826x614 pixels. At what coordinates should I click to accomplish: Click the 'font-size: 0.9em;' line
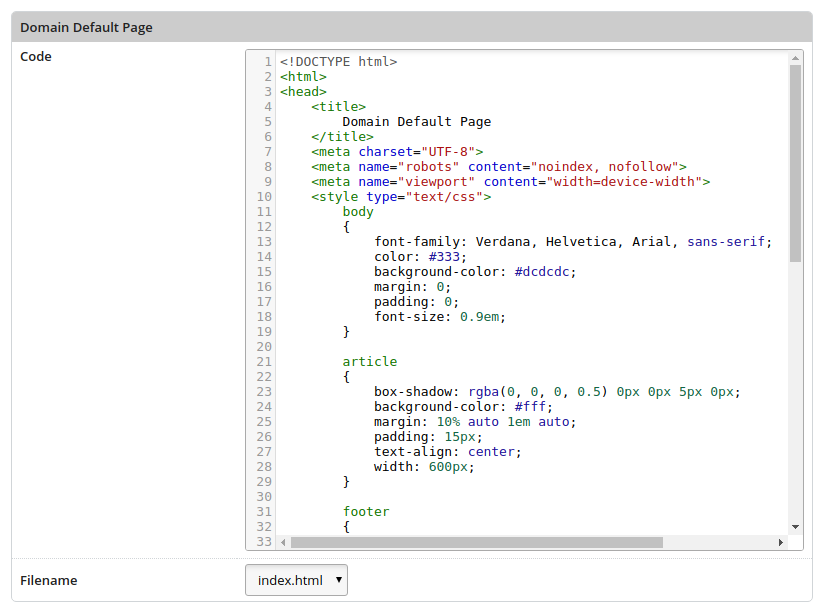click(440, 317)
